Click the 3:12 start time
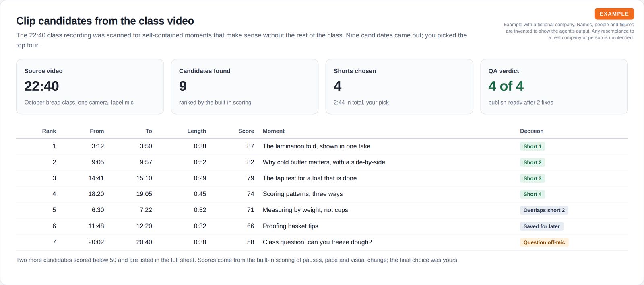The height and width of the screenshot is (285, 644). 98,146
